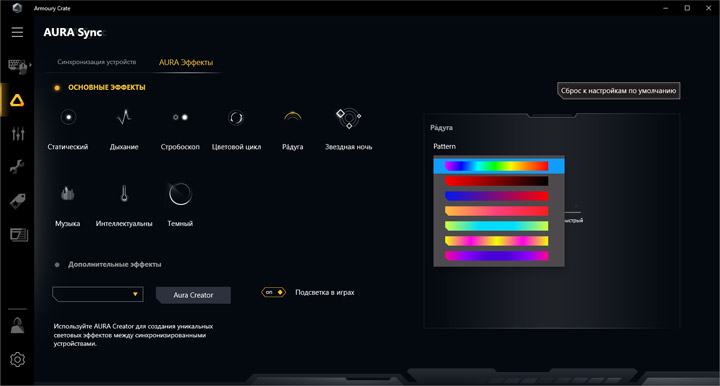The height and width of the screenshot is (386, 720).
Task: Pick the orange to red pattern
Action: pyautogui.click(x=496, y=211)
